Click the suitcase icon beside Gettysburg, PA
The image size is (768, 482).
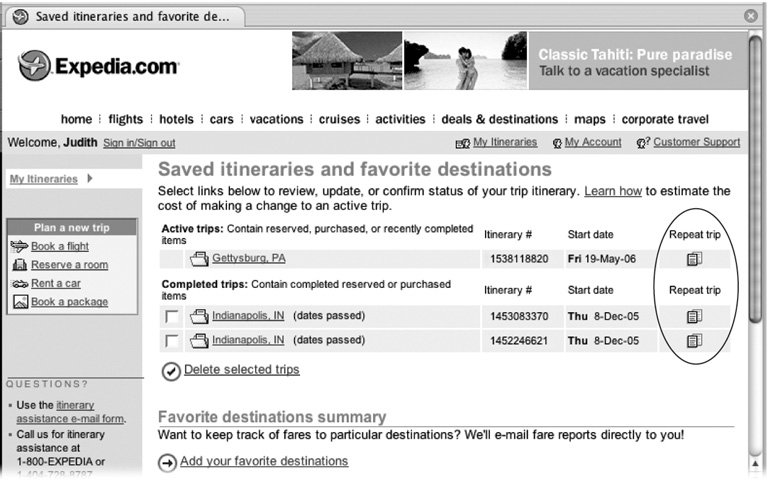tap(198, 259)
